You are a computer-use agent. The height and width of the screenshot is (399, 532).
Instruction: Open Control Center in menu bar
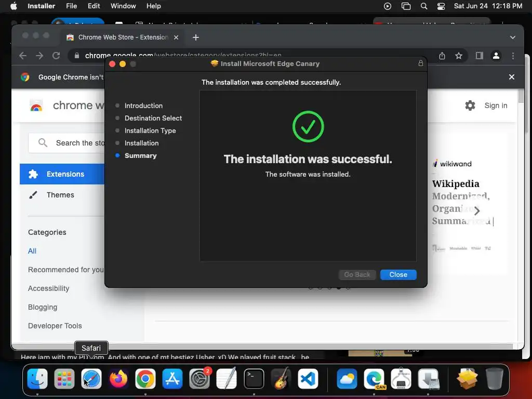pyautogui.click(x=441, y=6)
